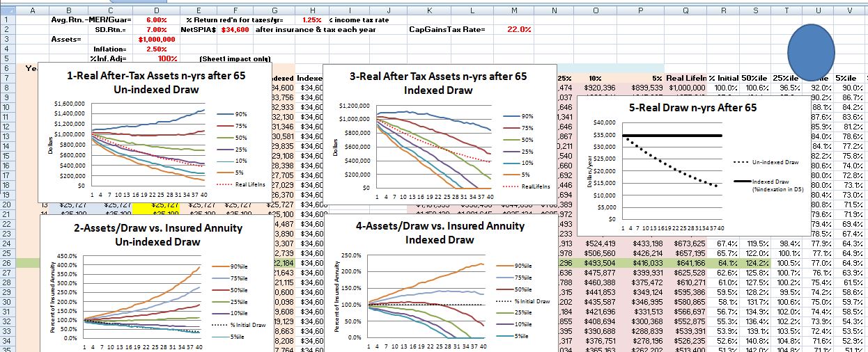Viewport: 868px width, 352px height.
Task: Select the 1.25% tax reduction cell
Action: point(307,20)
